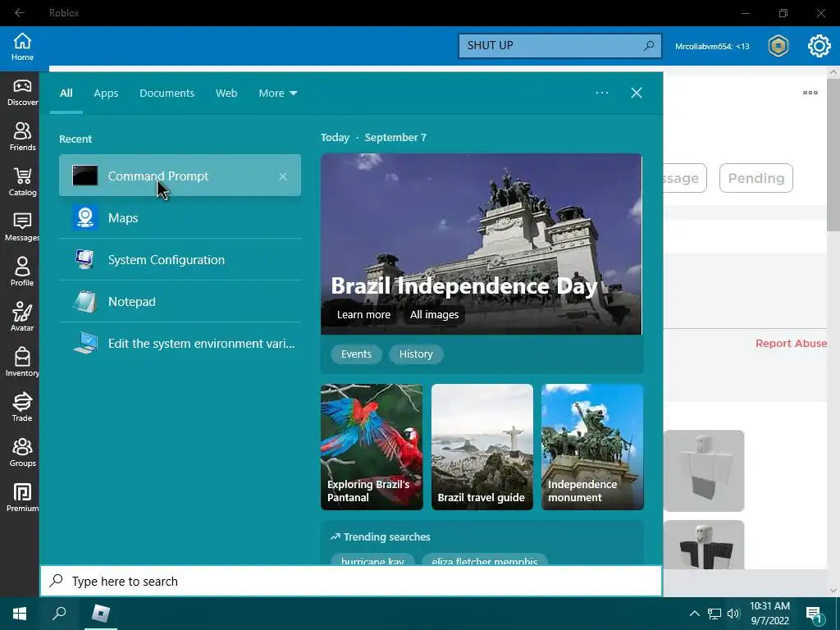The width and height of the screenshot is (840, 630).
Task: Select the All search tab
Action: point(66,93)
